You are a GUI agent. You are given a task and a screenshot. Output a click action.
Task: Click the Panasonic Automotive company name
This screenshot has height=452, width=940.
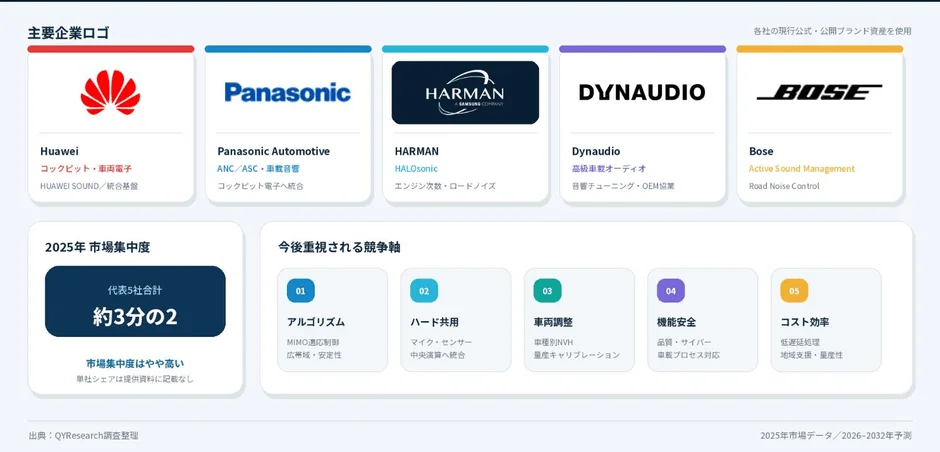(273, 151)
